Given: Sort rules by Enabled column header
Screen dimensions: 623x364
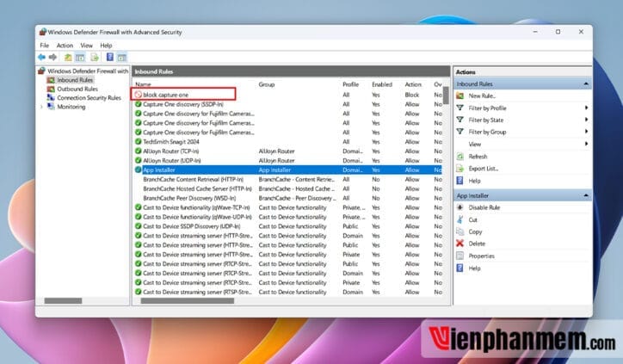Looking at the screenshot, I should 382,84.
